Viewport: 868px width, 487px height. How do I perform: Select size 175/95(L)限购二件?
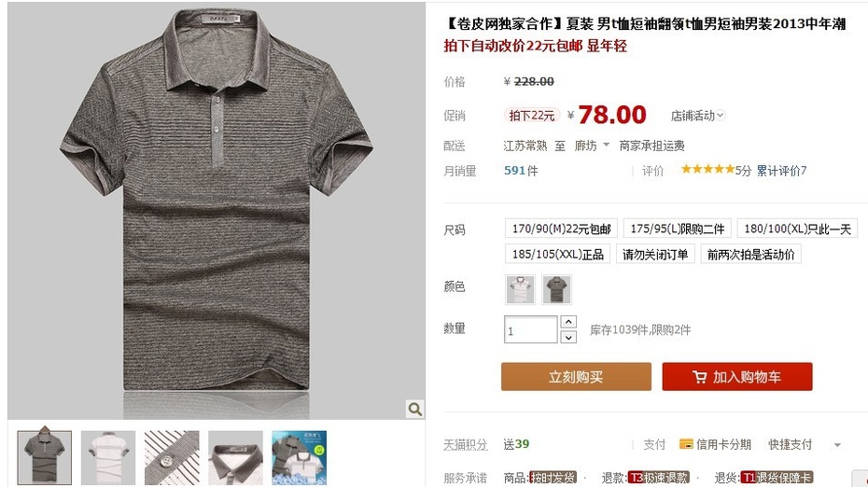[678, 229]
